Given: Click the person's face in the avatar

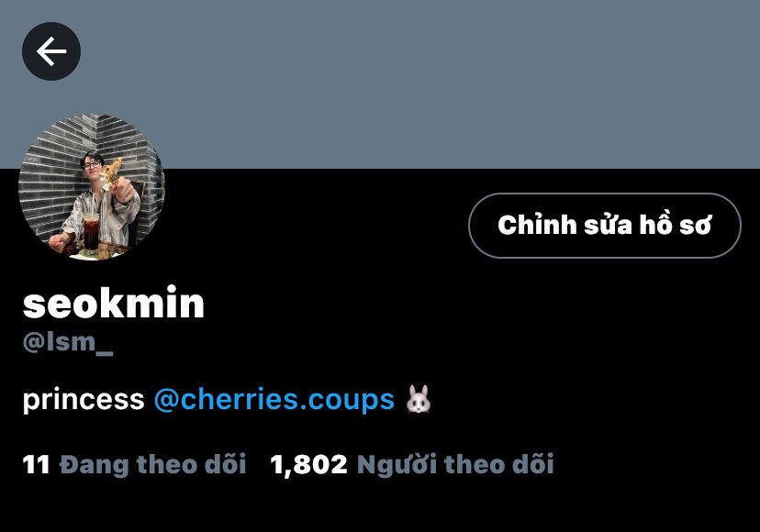Looking at the screenshot, I should (92, 165).
